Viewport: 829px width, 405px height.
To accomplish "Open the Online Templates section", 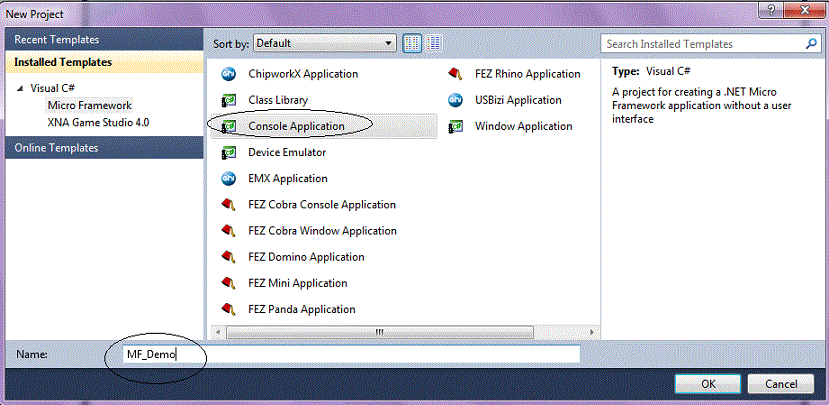I will coord(104,148).
